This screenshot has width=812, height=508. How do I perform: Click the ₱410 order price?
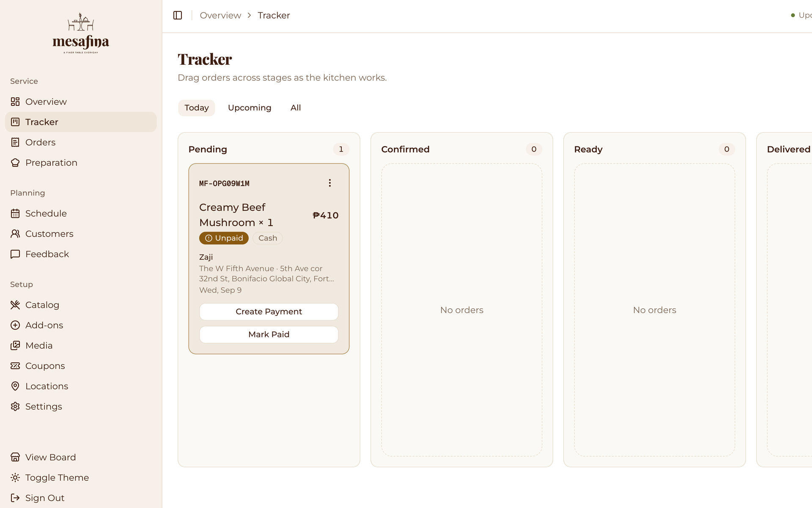click(x=325, y=215)
